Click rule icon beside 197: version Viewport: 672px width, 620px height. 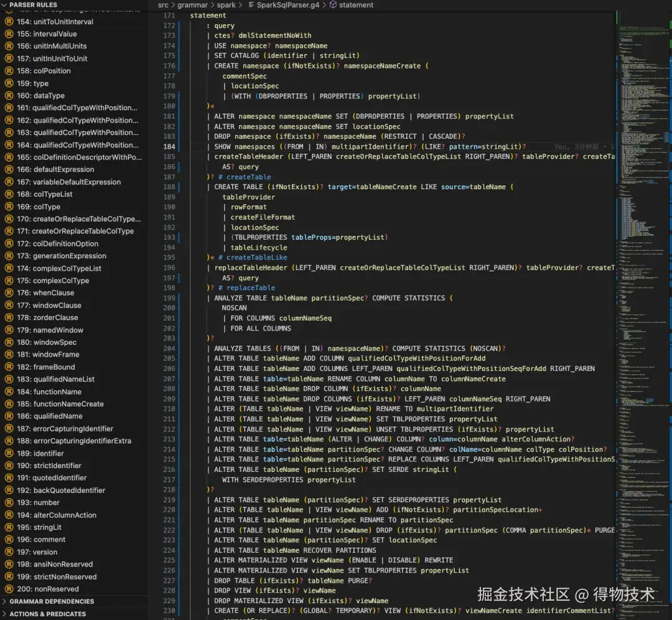[9, 552]
